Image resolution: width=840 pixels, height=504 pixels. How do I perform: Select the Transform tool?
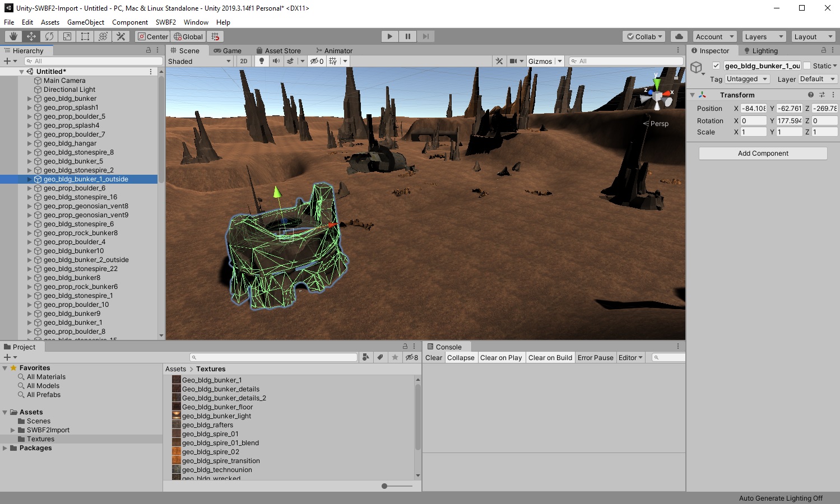[x=103, y=36]
